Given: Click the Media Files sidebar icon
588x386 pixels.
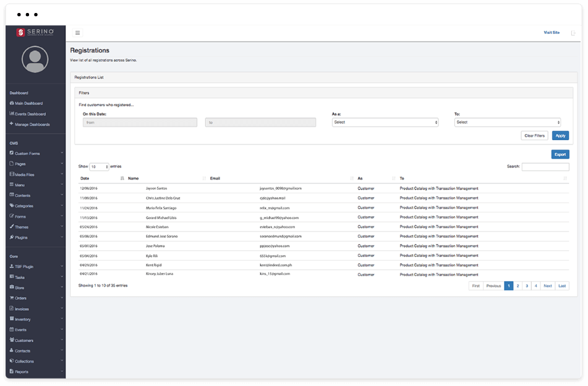Looking at the screenshot, I should click(x=12, y=174).
